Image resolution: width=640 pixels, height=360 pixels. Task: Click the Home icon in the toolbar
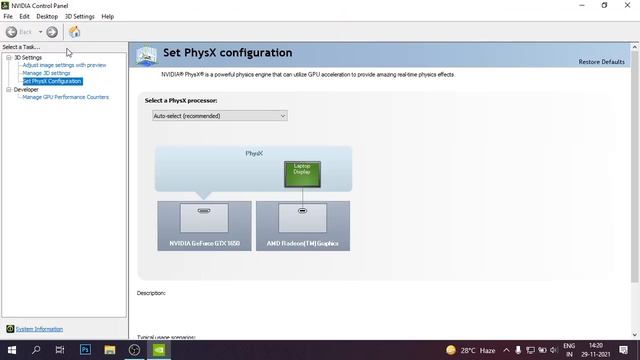(x=74, y=32)
